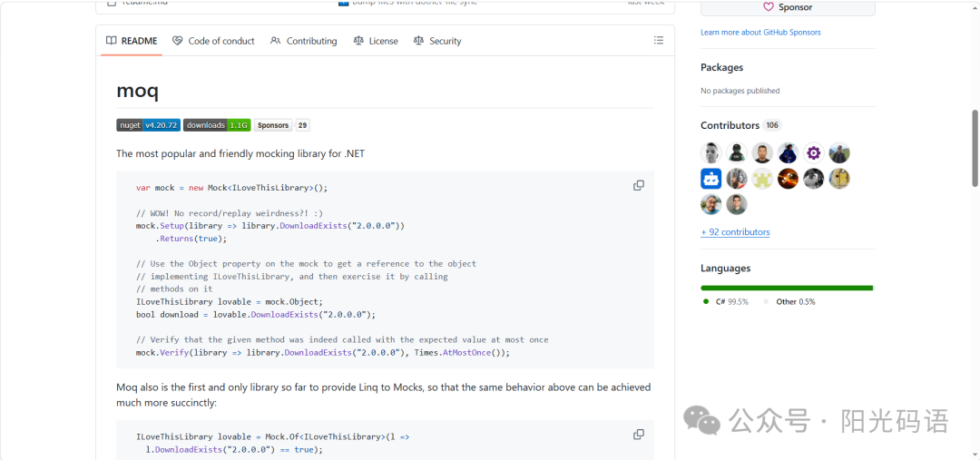Open the README outline list icon
The width and height of the screenshot is (980, 460).
point(658,41)
